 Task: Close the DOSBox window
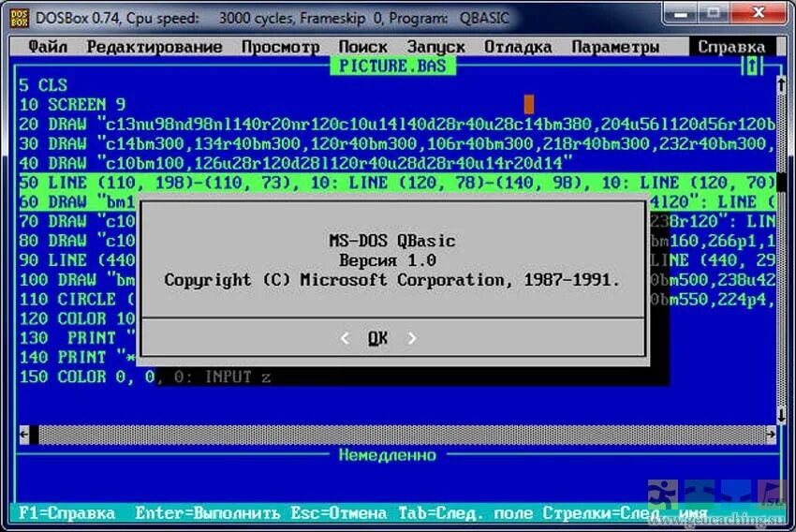pos(759,13)
